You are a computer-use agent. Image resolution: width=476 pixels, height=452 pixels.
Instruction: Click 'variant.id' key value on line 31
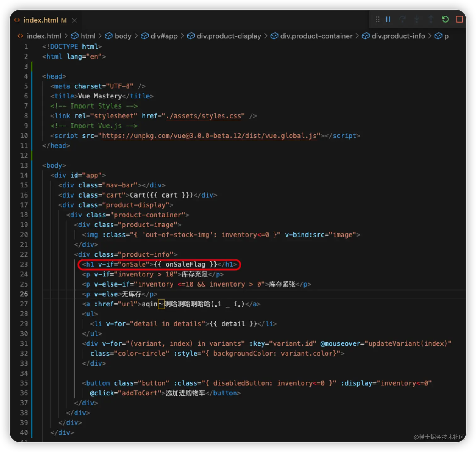[x=292, y=343]
